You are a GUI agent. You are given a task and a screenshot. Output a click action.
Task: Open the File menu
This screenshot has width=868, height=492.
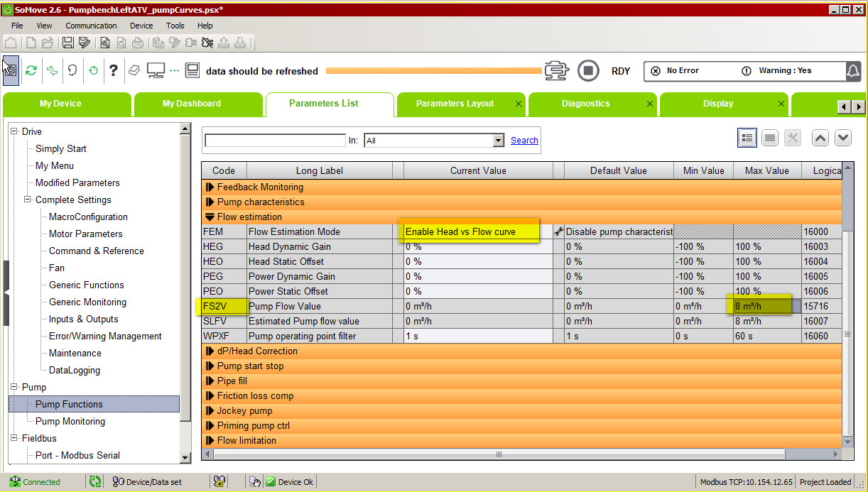[17, 26]
